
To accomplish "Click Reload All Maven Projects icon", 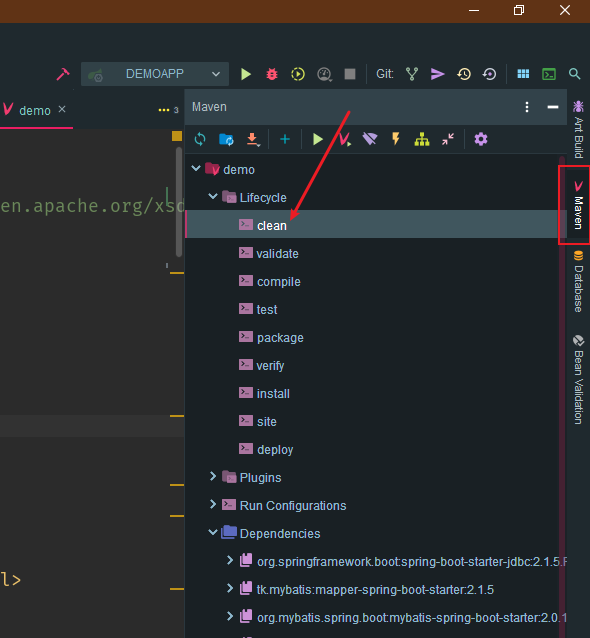I will (x=200, y=139).
